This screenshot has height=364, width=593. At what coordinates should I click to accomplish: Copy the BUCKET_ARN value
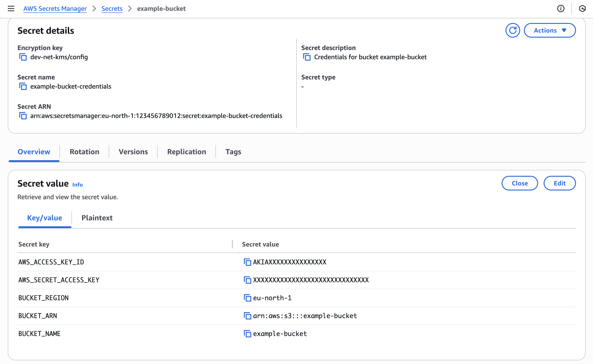(x=247, y=316)
